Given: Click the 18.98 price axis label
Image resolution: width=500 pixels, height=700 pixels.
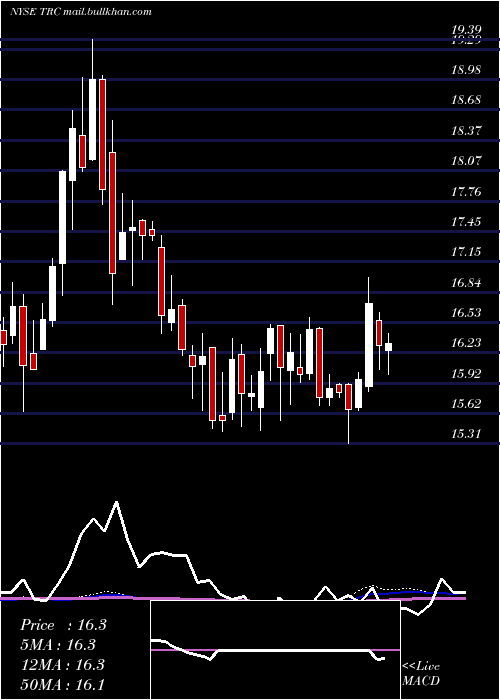Looking at the screenshot, I should click(x=466, y=70).
